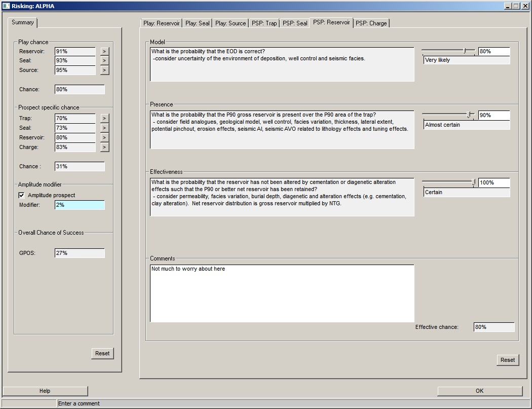Click the arrow button next to Play Reservoir
Image resolution: width=532 pixels, height=409 pixels.
click(104, 51)
